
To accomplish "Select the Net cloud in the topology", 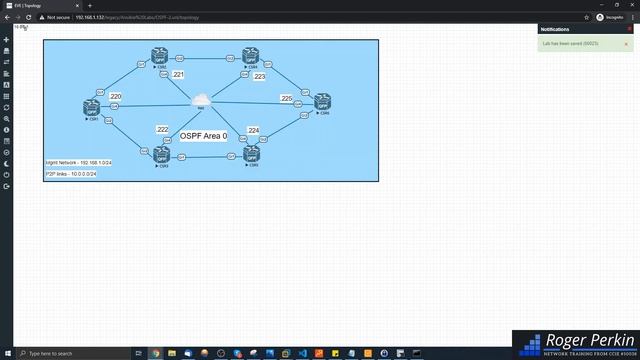I will point(201,100).
